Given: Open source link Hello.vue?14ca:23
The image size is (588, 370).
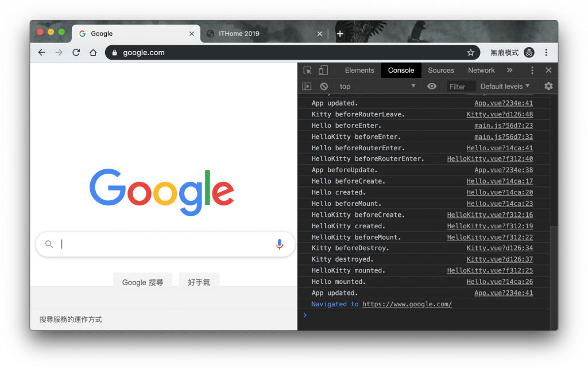Looking at the screenshot, I should (x=500, y=204).
